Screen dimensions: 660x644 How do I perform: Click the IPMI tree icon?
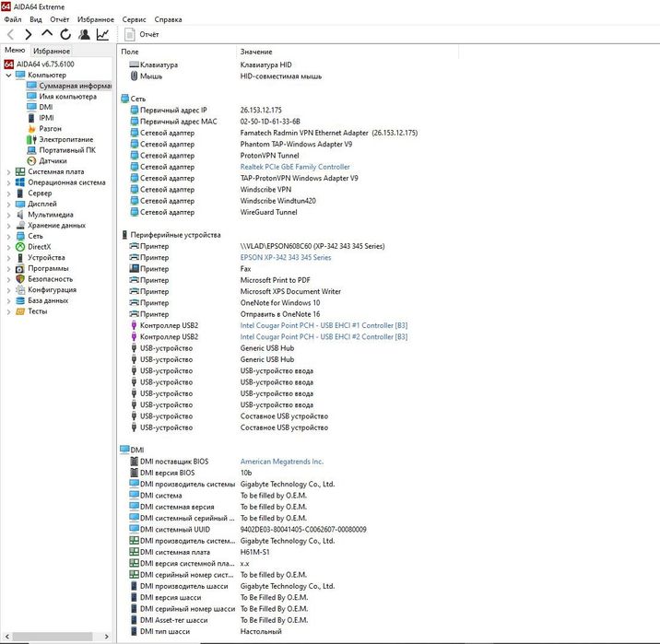31,118
